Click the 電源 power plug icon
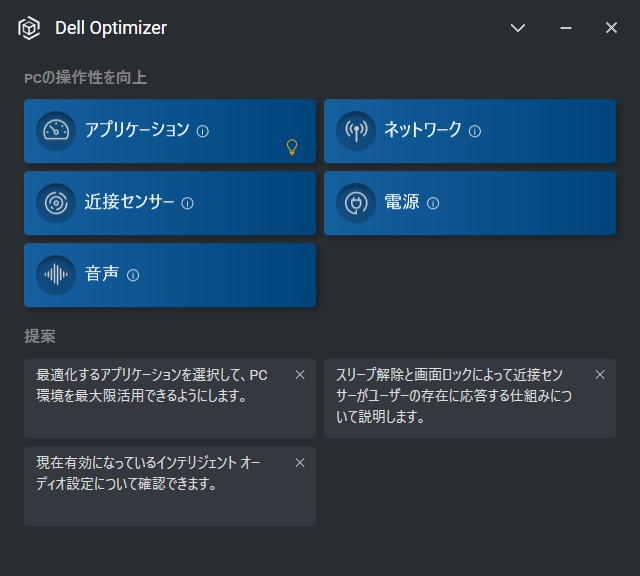Viewport: 640px width, 576px height. point(356,203)
